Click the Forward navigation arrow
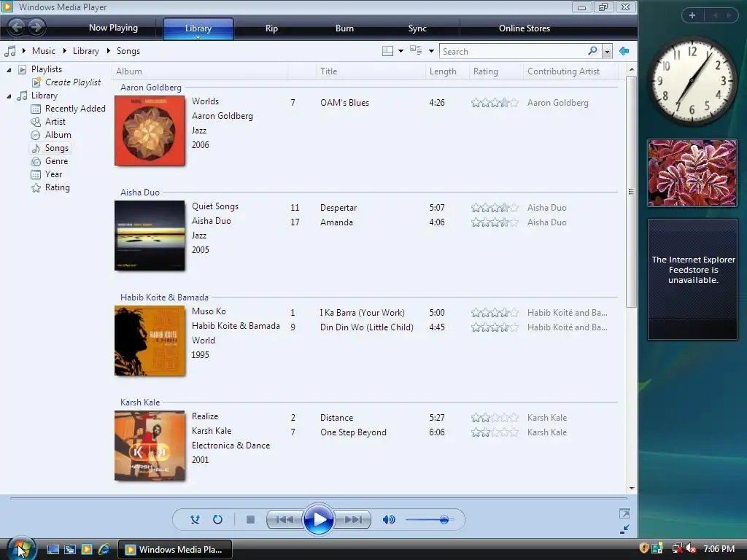 pyautogui.click(x=36, y=27)
